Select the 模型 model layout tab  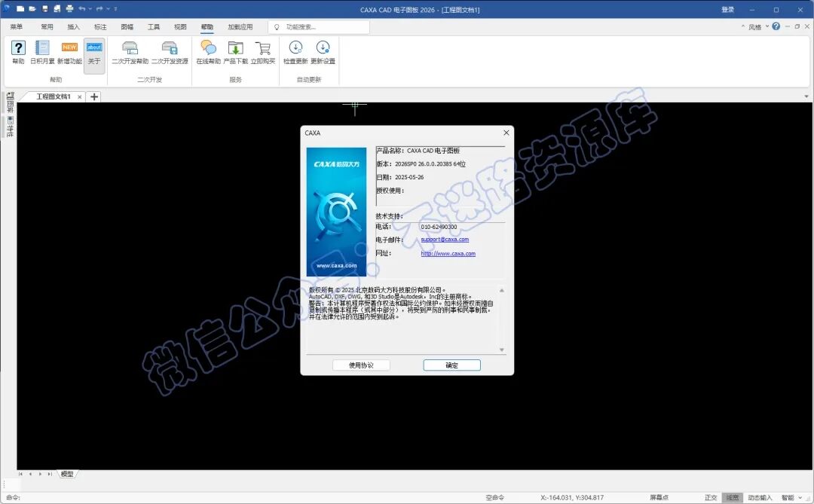point(67,474)
